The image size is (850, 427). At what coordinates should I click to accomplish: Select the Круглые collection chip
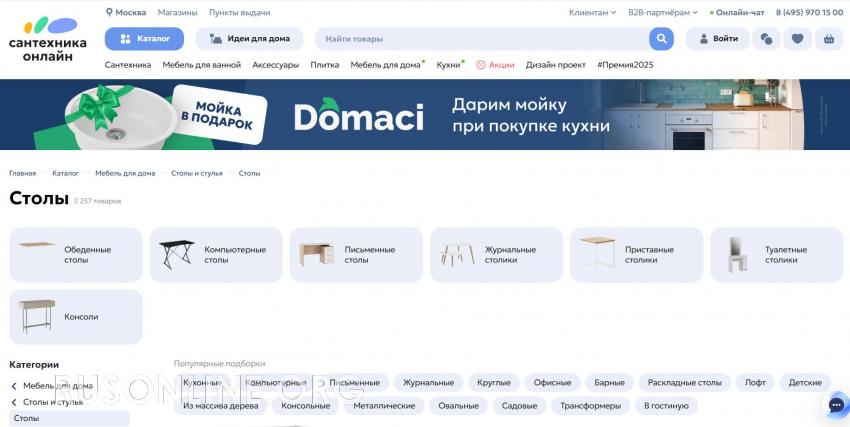[494, 383]
